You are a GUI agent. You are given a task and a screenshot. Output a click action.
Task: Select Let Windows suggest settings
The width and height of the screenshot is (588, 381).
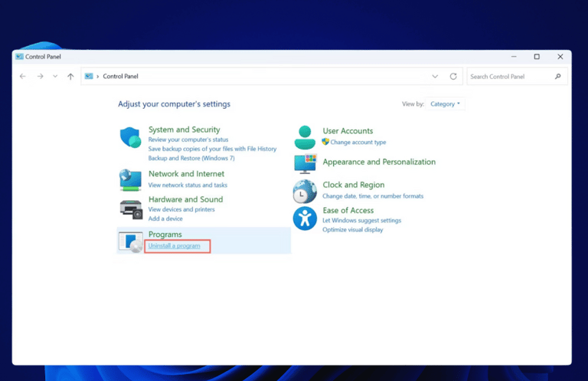[x=362, y=220]
